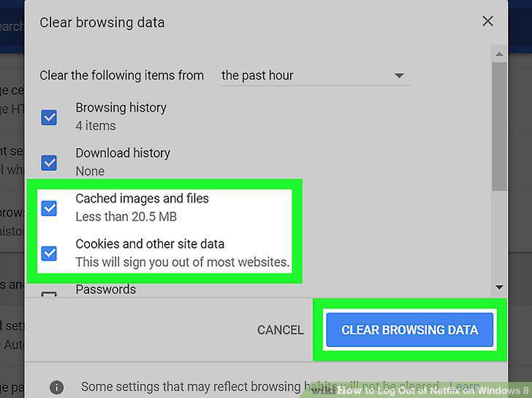Image resolution: width=532 pixels, height=398 pixels.
Task: Click the time range dropdown arrow
Action: pos(399,76)
